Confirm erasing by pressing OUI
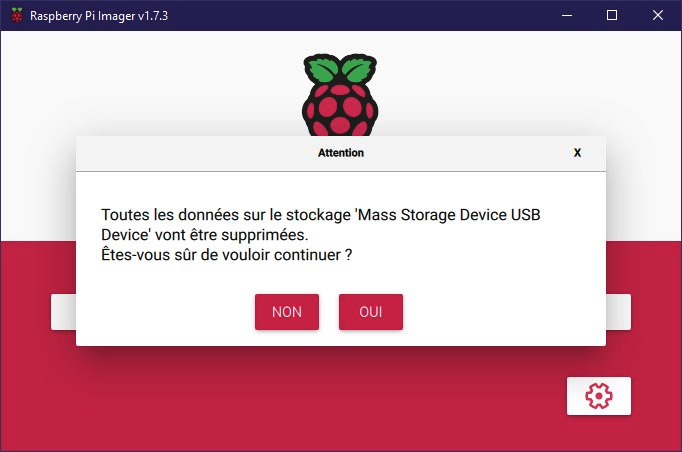 (x=371, y=312)
